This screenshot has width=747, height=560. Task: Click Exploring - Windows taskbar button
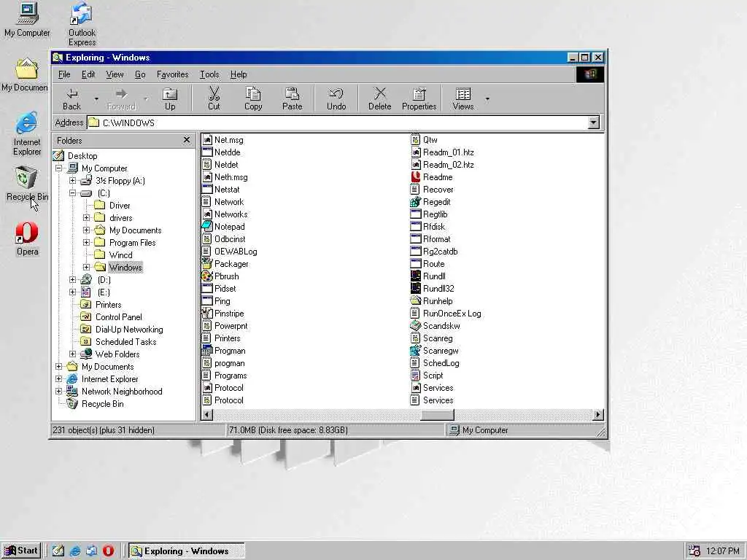click(x=187, y=551)
